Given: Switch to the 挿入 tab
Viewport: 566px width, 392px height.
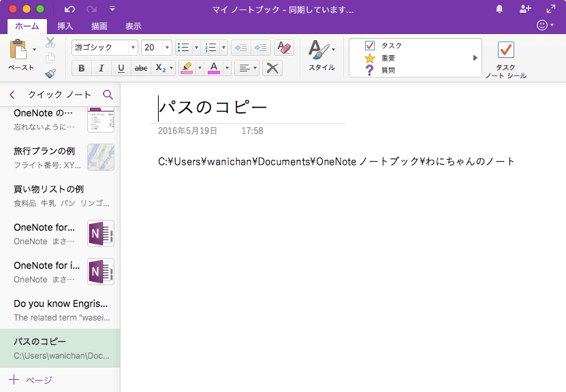Looking at the screenshot, I should [65, 26].
